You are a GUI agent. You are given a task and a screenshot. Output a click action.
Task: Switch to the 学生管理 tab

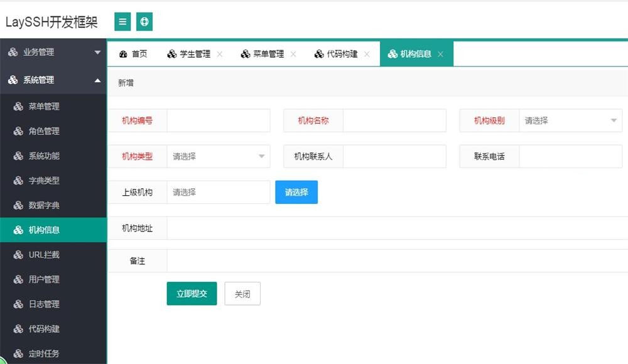click(x=193, y=53)
